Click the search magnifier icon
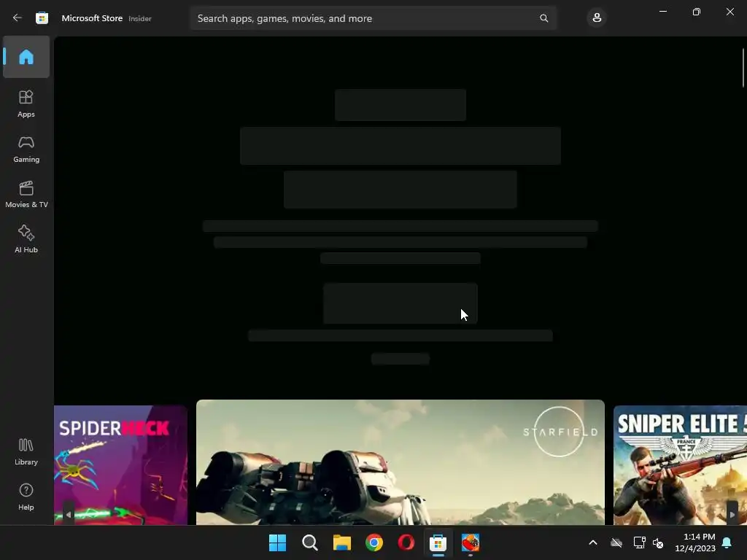 (543, 18)
